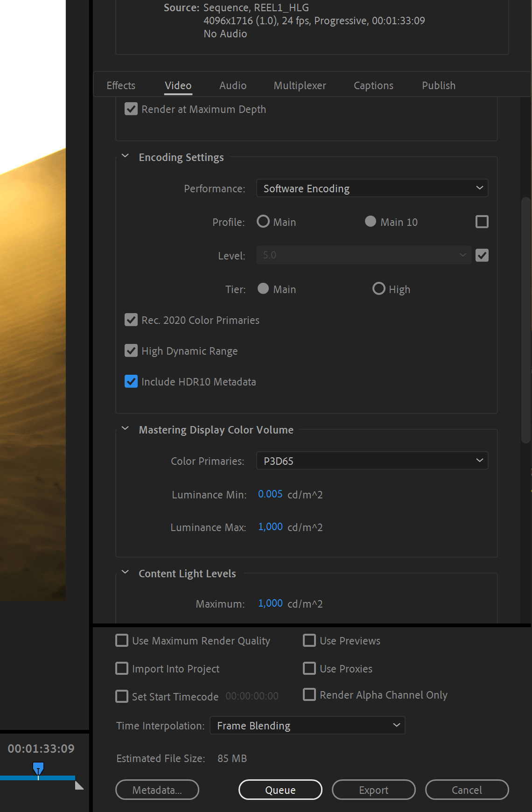
Task: Click the 00:01:33:09 timecode display
Action: pyautogui.click(x=41, y=749)
